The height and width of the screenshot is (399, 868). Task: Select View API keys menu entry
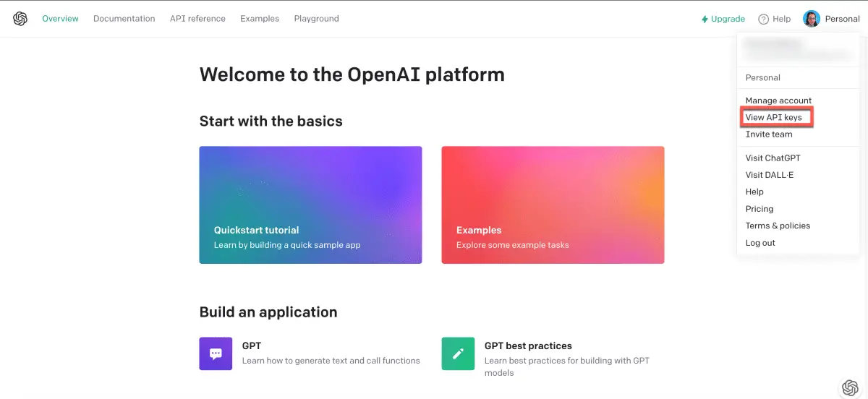[773, 117]
